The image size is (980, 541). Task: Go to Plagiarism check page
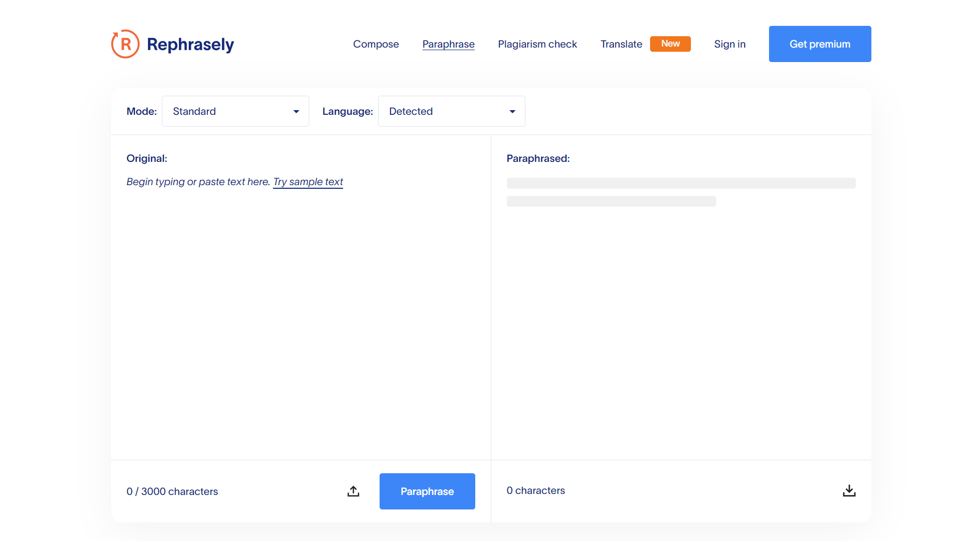tap(537, 44)
